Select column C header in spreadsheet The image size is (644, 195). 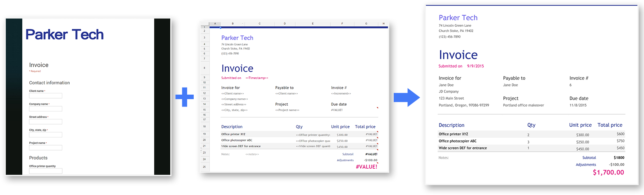click(259, 24)
